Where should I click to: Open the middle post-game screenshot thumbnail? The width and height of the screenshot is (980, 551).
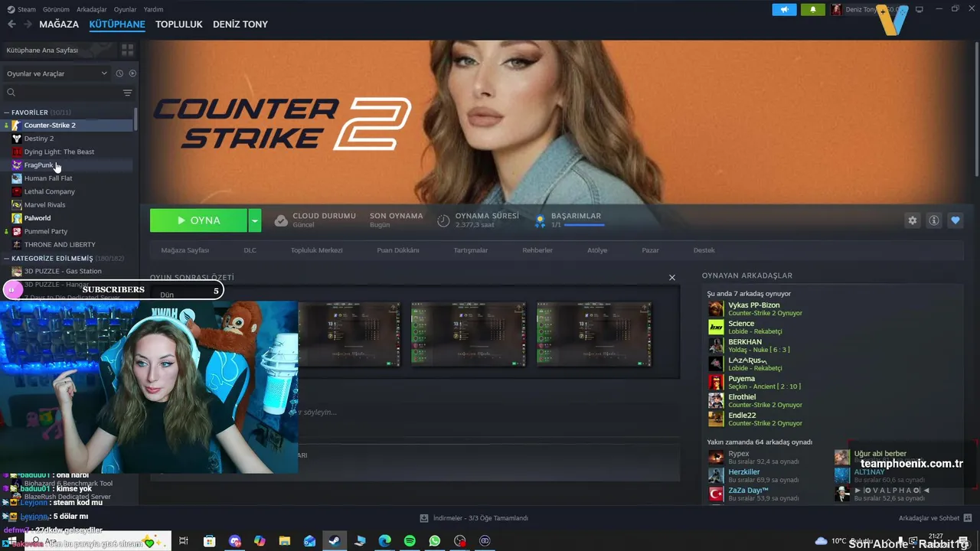coord(469,334)
